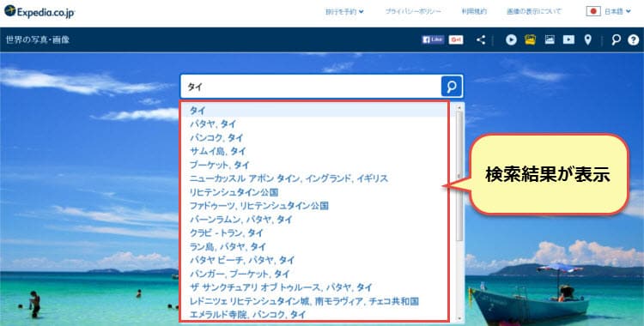Select プーケット, タイ from the suggestions
This screenshot has height=326, width=644.
point(219,165)
